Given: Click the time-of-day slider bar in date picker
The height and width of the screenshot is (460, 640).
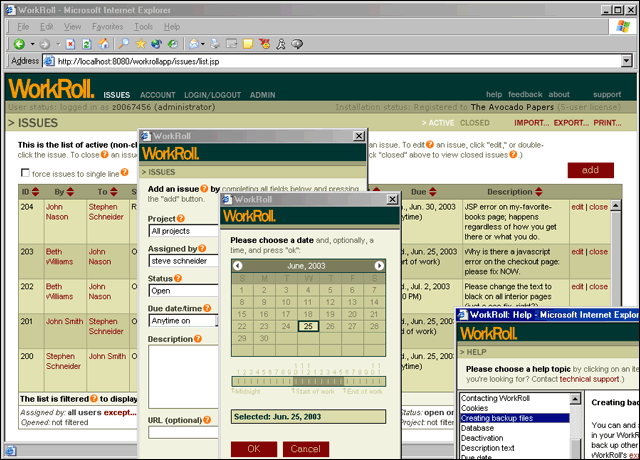Looking at the screenshot, I should [308, 382].
